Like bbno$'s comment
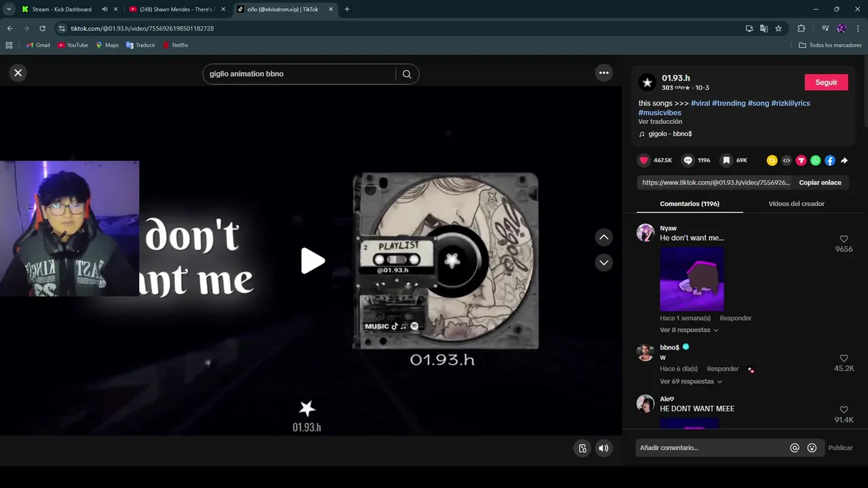This screenshot has width=868, height=488. (x=844, y=359)
